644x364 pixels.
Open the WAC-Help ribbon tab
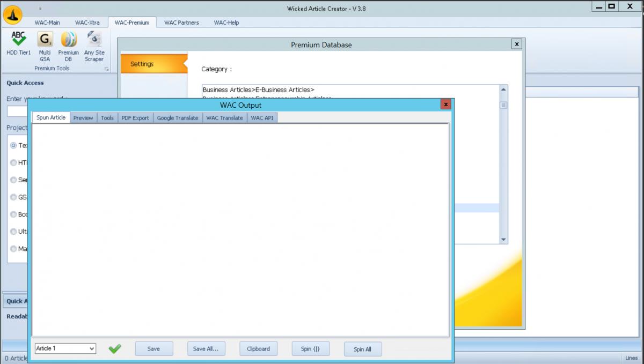(x=226, y=23)
